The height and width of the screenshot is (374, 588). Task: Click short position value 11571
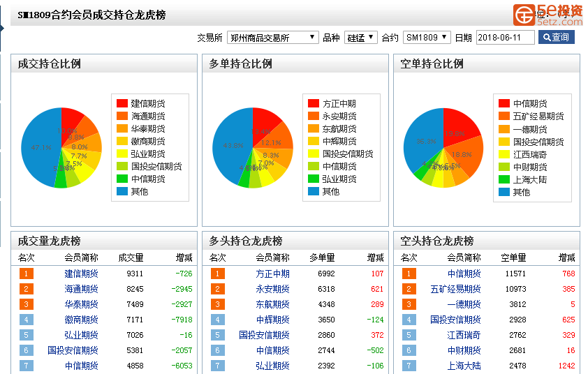(x=515, y=274)
